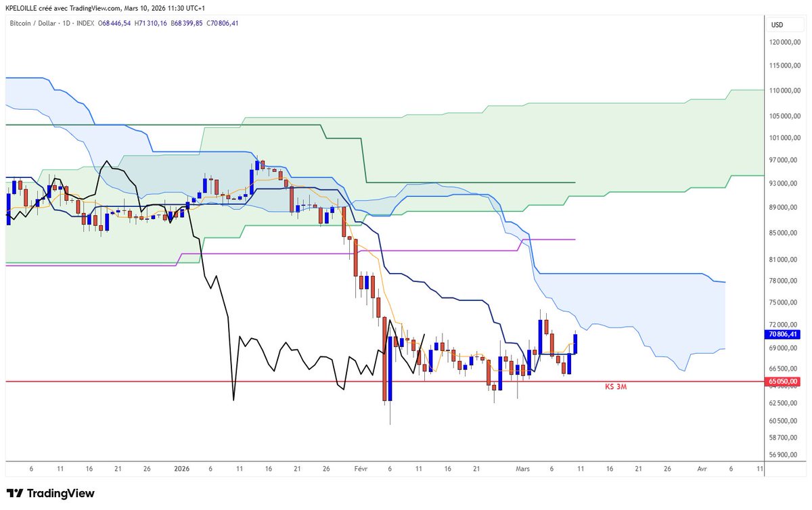This screenshot has width=812, height=510.
Task: Click the Avr label on the time axis
Action: 702,468
